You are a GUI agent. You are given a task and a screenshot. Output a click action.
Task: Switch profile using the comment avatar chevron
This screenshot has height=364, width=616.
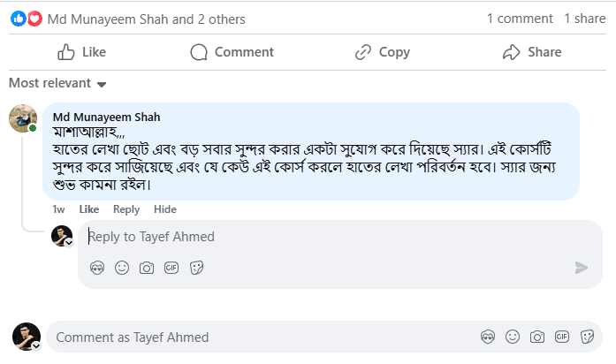[x=36, y=345]
